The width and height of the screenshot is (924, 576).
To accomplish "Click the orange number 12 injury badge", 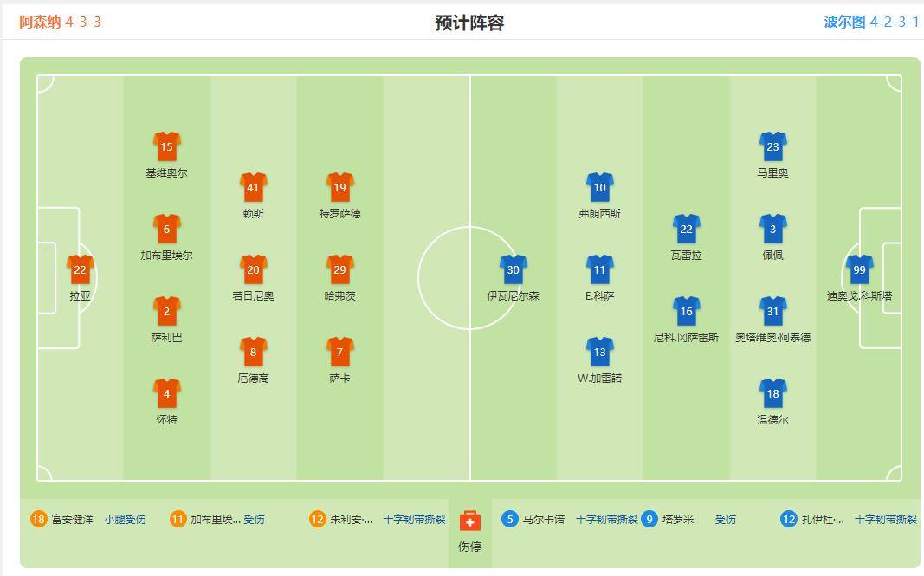I will pos(317,520).
